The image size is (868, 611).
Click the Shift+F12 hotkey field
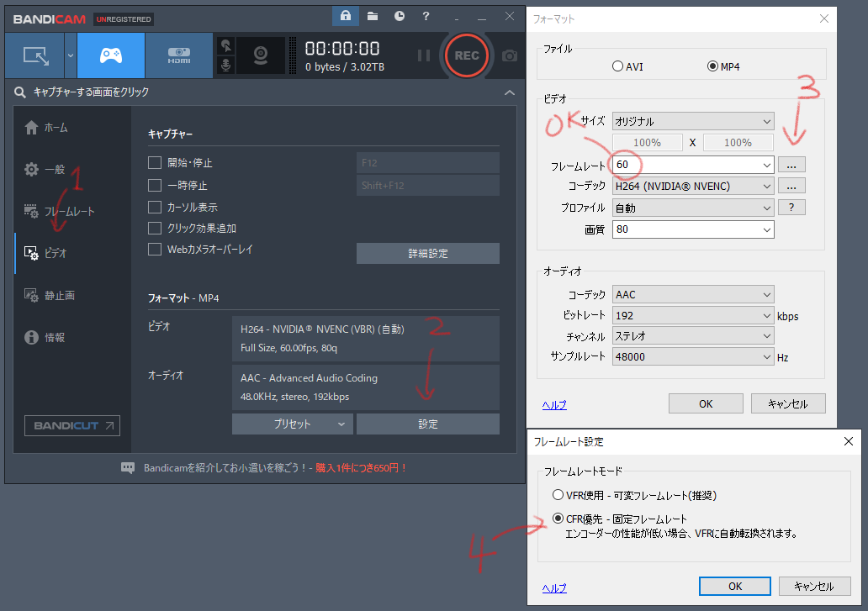[x=428, y=185]
